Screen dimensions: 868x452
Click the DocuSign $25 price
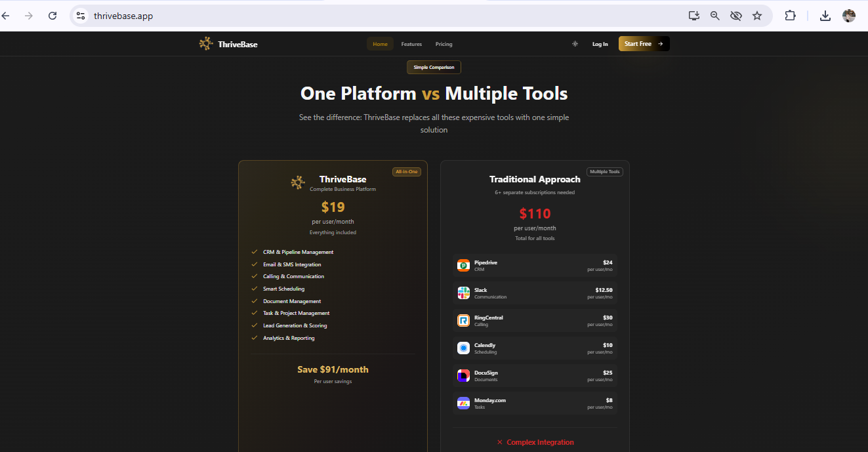608,373
